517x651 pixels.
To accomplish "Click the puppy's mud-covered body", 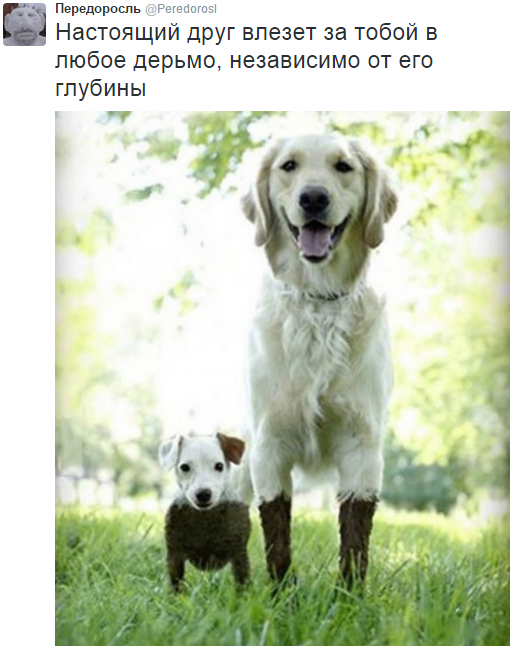I will tap(208, 536).
